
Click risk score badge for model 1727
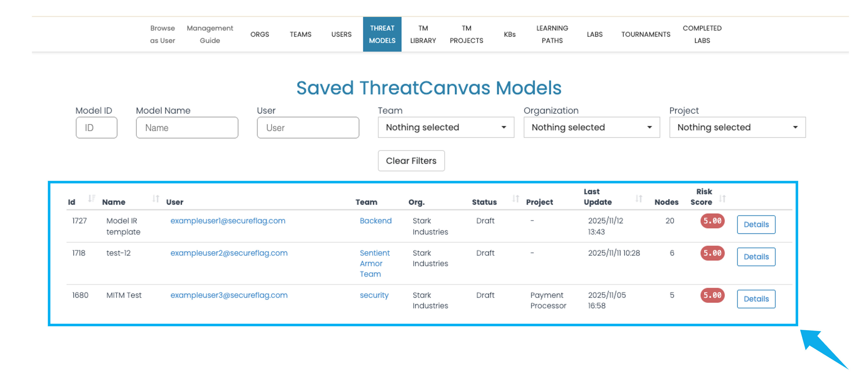click(x=712, y=221)
